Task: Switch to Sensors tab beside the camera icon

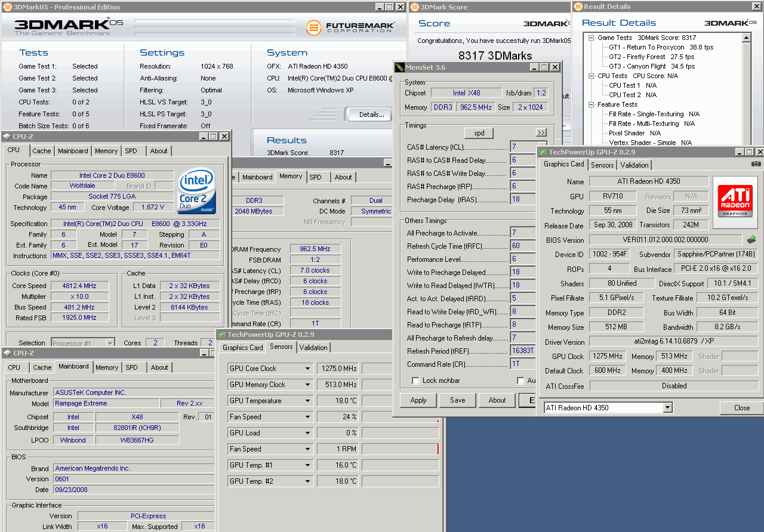Action: tap(602, 165)
